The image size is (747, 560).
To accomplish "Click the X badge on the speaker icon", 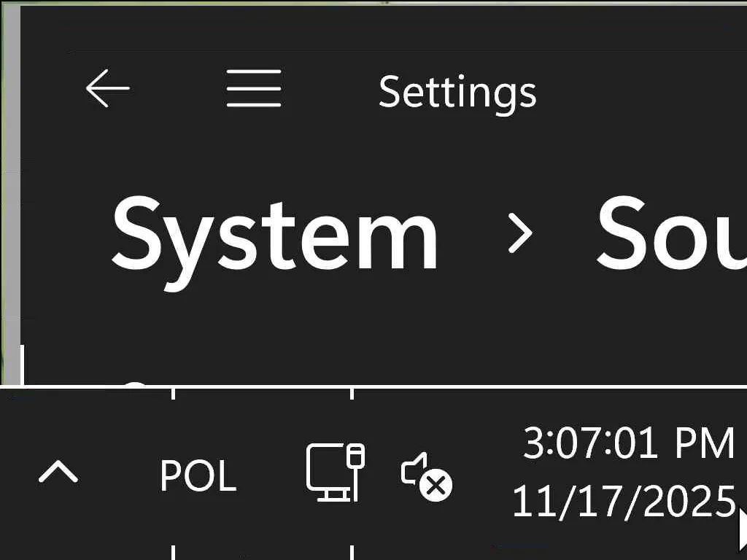I will (437, 485).
